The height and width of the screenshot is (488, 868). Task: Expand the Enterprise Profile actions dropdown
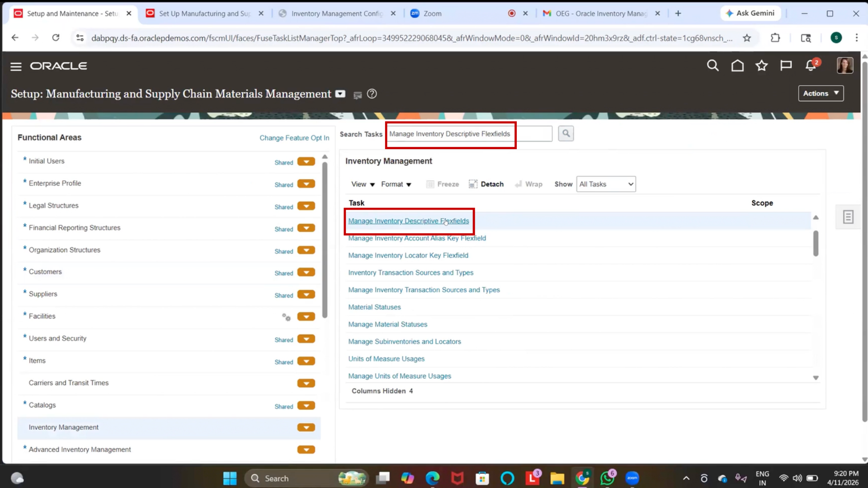[x=306, y=184]
